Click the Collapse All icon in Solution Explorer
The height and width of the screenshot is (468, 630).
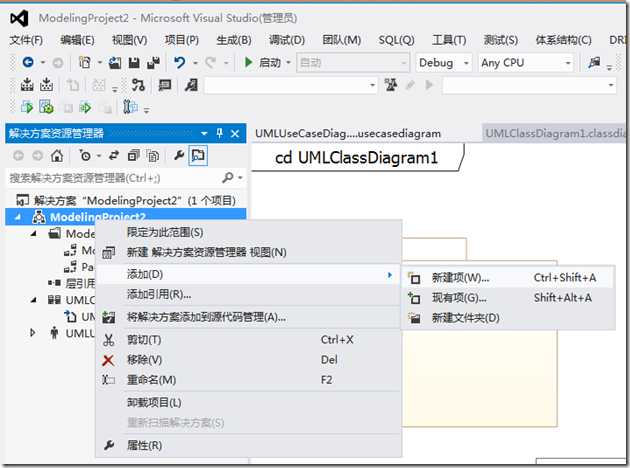[133, 155]
